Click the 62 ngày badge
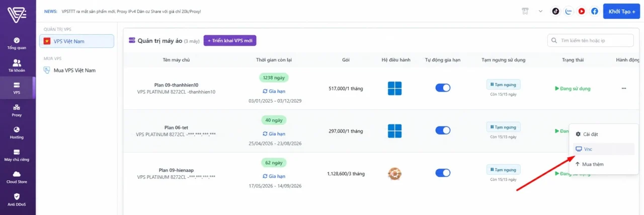 (x=274, y=163)
